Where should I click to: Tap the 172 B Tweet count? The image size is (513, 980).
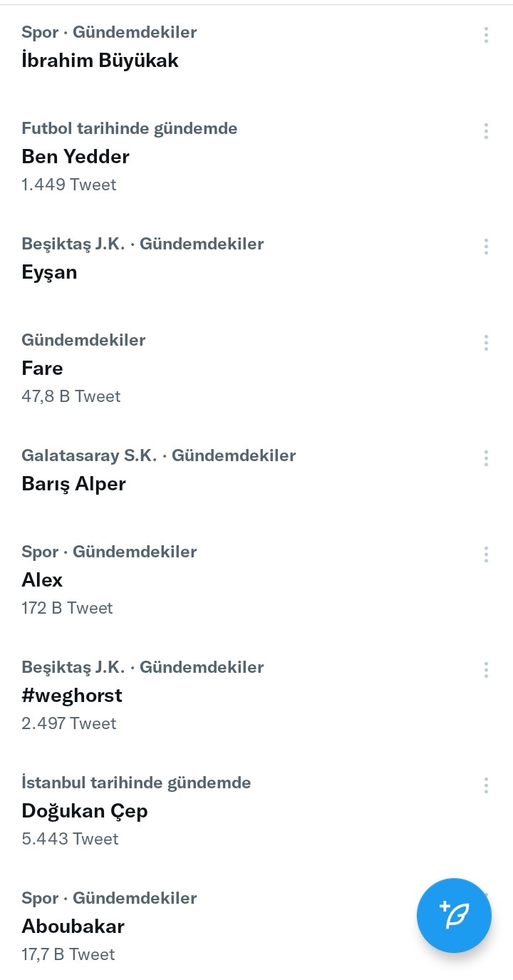click(67, 608)
